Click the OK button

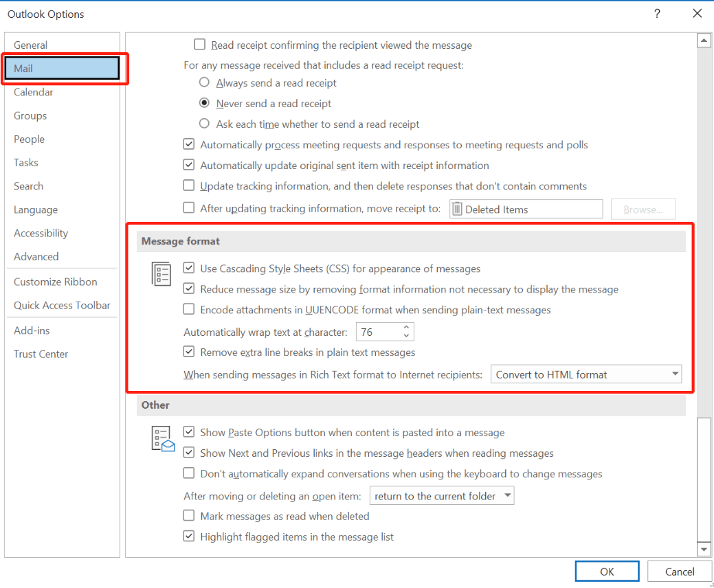tap(607, 571)
